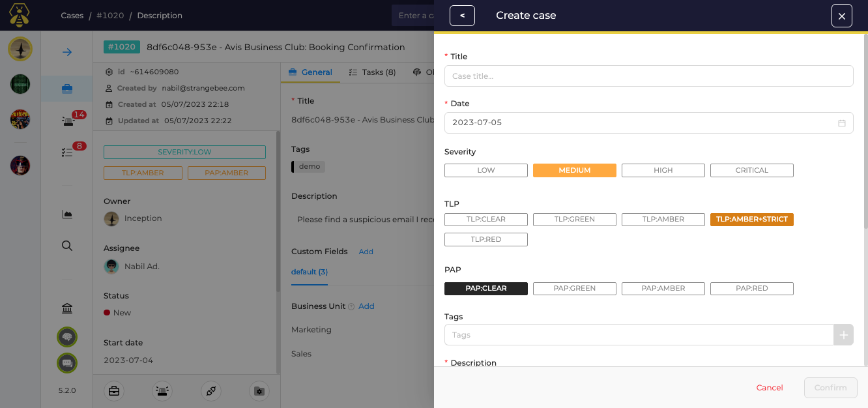Click the search magnifier icon in sidebar
868x408 pixels.
click(x=66, y=246)
